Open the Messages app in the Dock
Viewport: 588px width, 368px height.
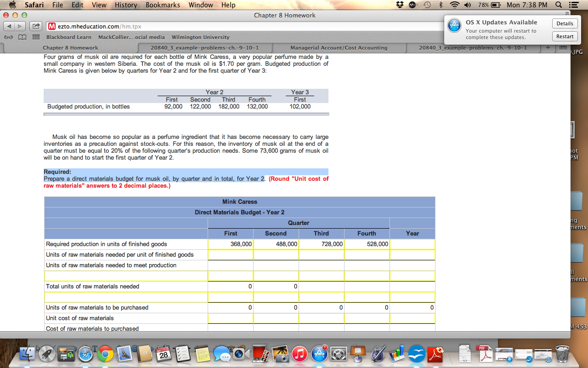tap(221, 354)
